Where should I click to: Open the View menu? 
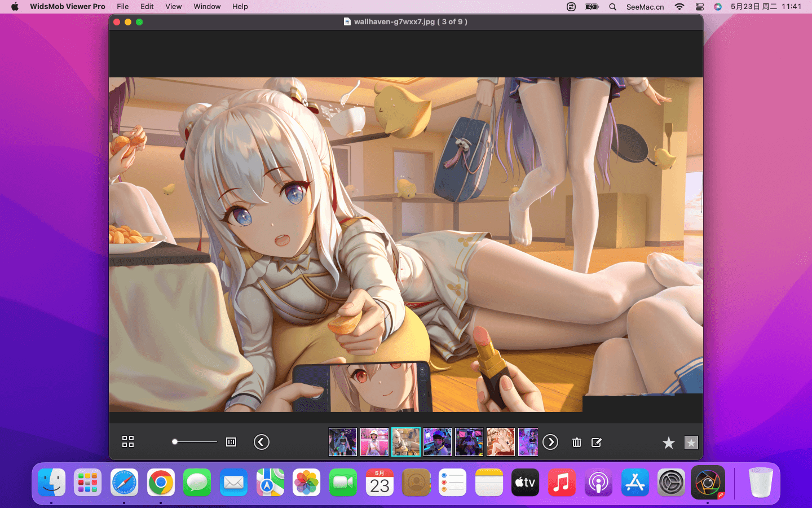pyautogui.click(x=173, y=7)
